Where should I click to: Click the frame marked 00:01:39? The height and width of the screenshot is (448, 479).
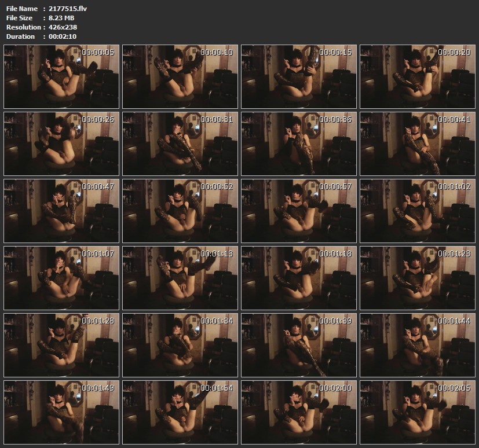(x=298, y=346)
